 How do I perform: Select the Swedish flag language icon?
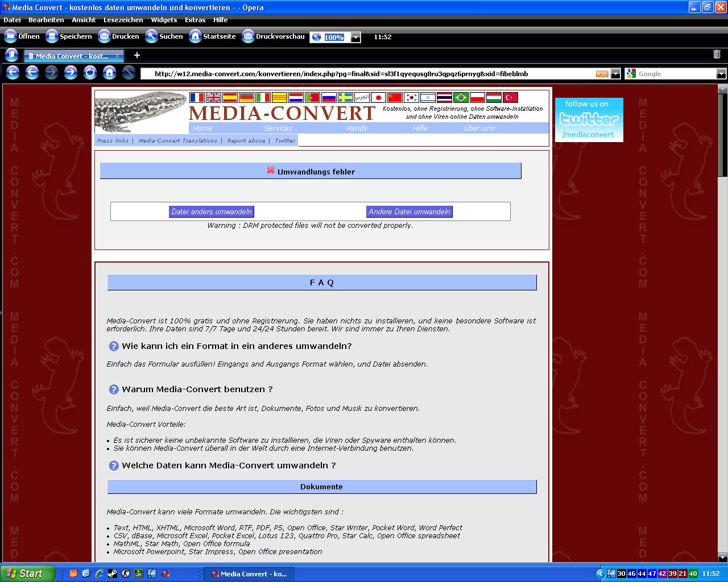[345, 98]
